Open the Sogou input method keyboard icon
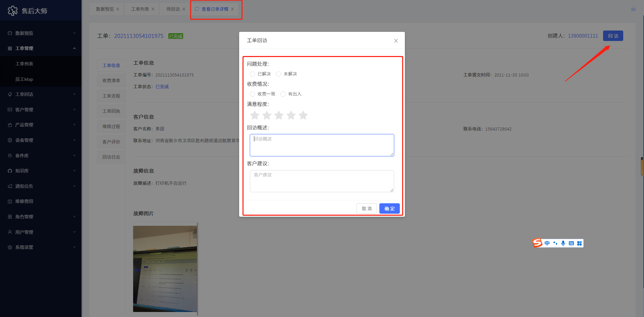 click(571, 243)
